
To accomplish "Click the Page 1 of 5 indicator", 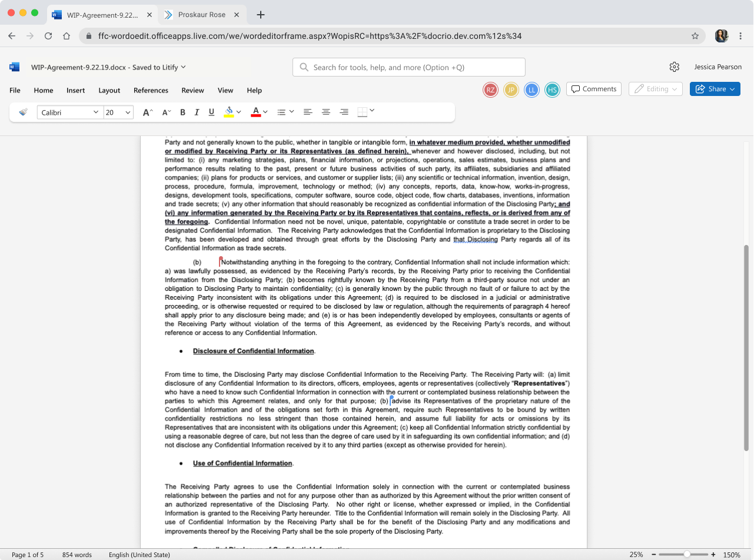I will pyautogui.click(x=28, y=555).
